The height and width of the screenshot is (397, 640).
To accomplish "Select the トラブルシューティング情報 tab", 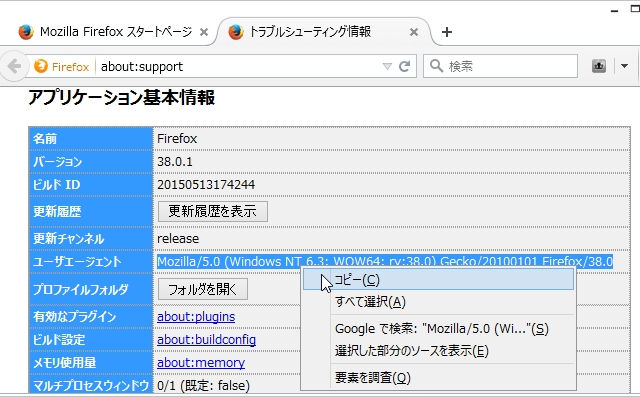I will pos(324,32).
